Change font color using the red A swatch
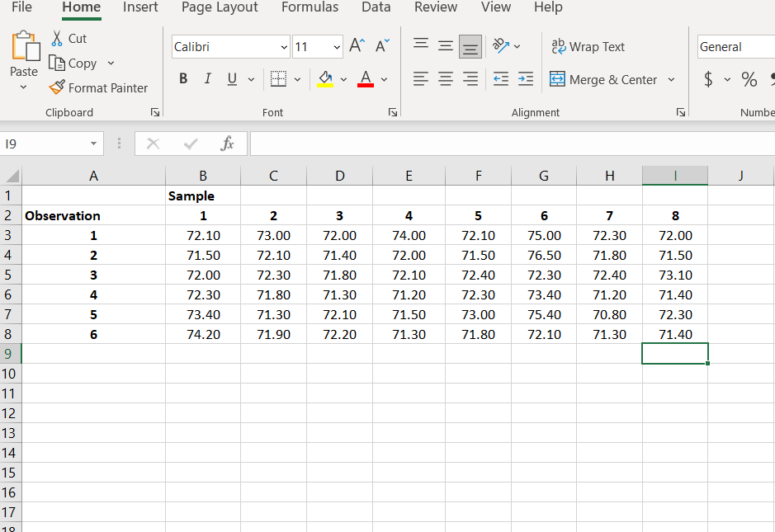 pyautogui.click(x=365, y=78)
